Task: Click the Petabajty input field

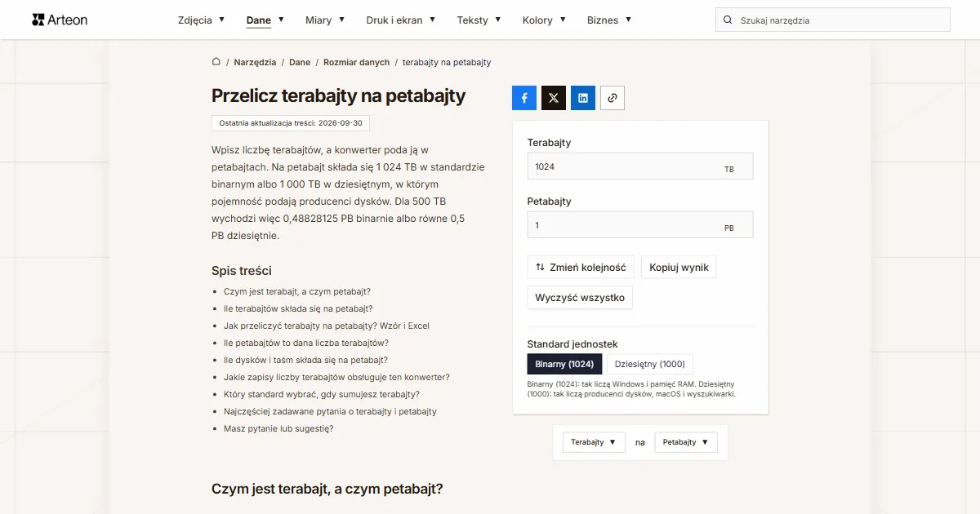Action: coord(640,225)
